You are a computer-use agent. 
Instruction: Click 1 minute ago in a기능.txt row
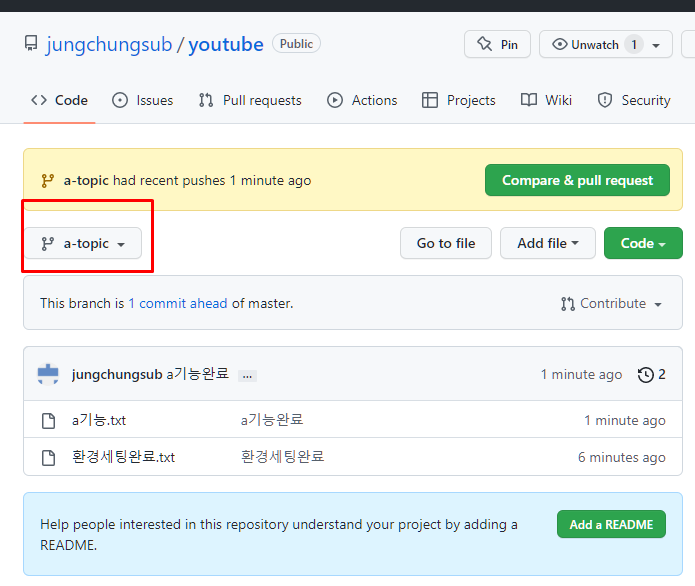[x=625, y=420]
